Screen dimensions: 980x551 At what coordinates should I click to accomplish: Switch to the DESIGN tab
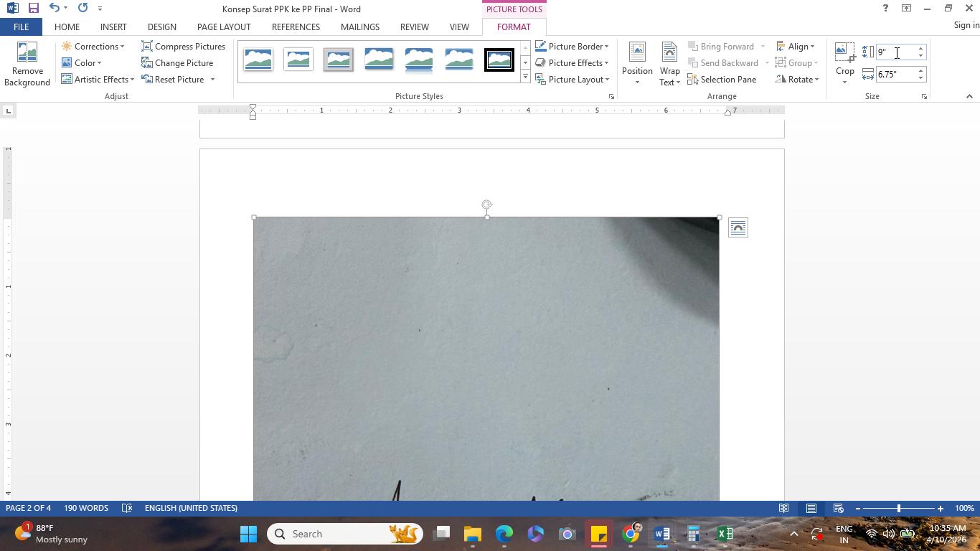162,27
